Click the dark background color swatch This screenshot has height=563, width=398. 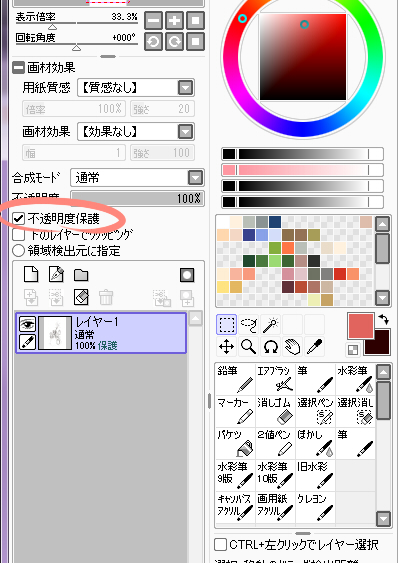tap(381, 347)
